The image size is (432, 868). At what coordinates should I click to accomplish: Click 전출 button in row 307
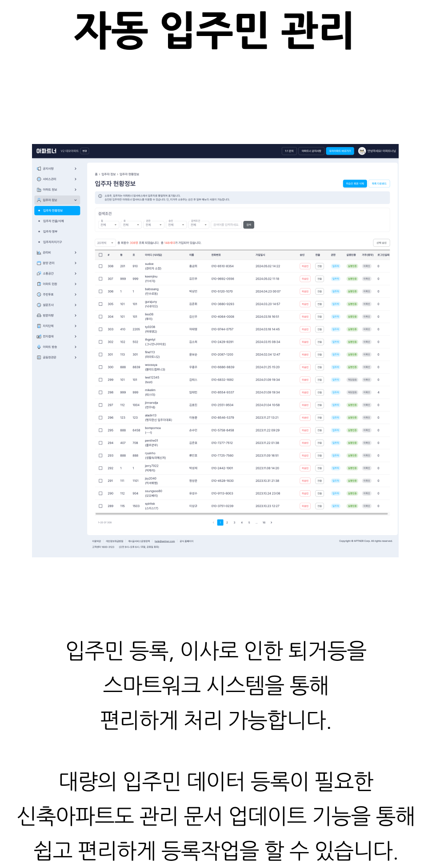point(320,279)
